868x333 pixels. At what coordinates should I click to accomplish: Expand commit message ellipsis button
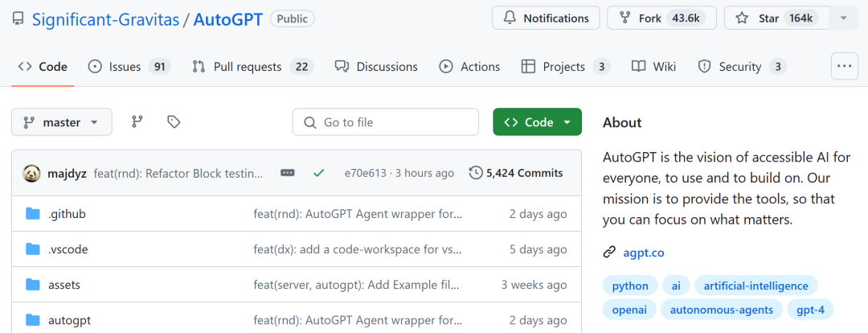coord(288,173)
